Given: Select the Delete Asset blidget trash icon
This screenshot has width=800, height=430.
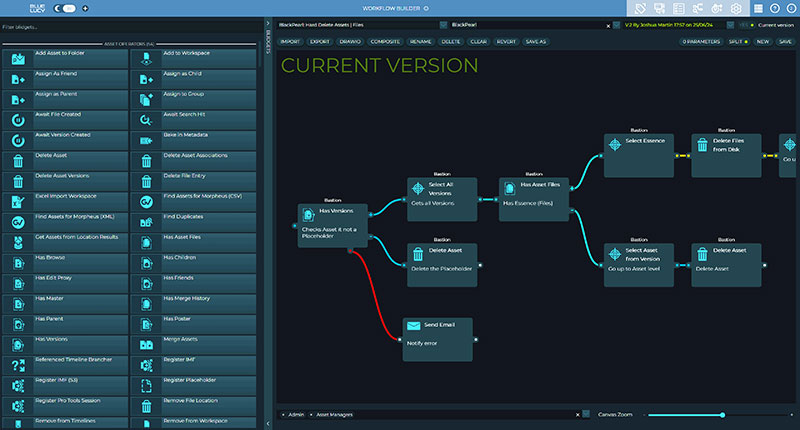Looking at the screenshot, I should pos(18,161).
